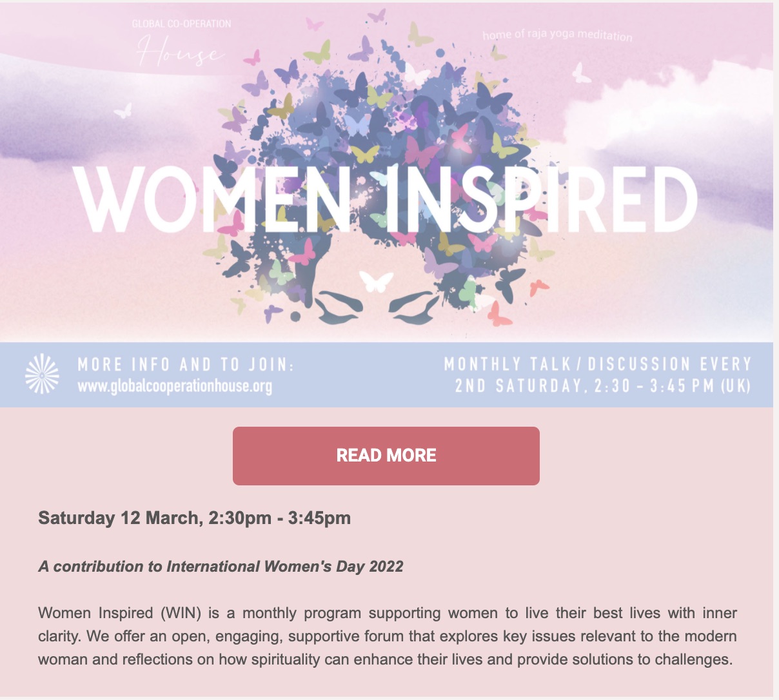Click the READ MORE button
779x700 pixels.
click(386, 456)
